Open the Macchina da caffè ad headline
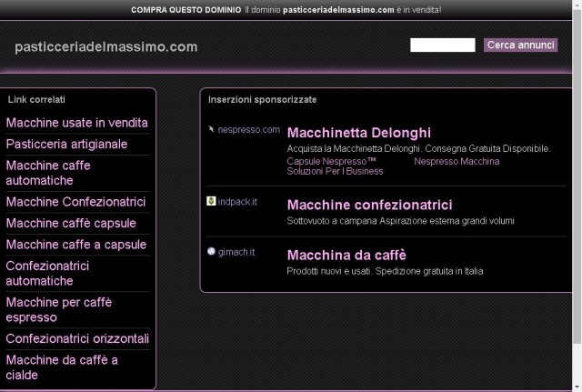 [346, 255]
